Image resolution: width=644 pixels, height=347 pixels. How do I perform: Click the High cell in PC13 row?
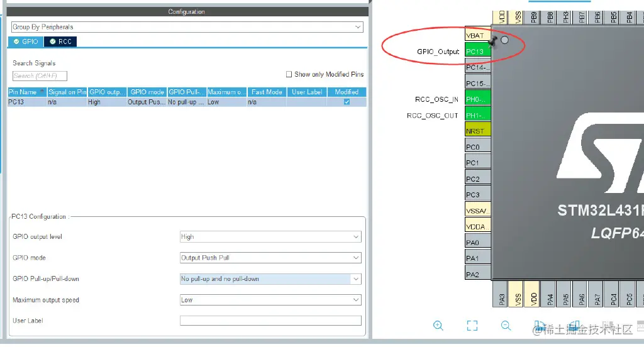[107, 102]
